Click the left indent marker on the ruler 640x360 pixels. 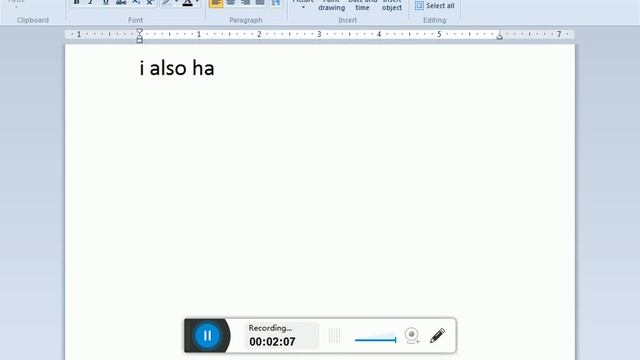click(140, 36)
